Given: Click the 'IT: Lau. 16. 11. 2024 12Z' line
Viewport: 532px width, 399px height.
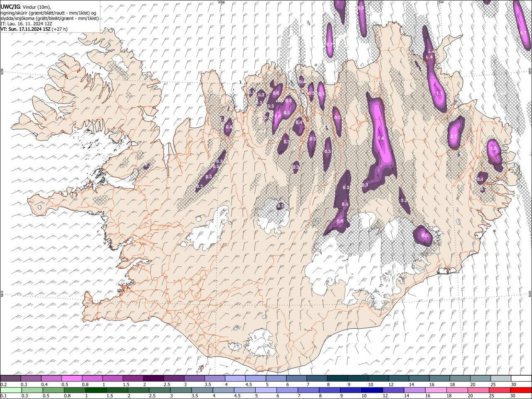Looking at the screenshot, I should [26, 24].
